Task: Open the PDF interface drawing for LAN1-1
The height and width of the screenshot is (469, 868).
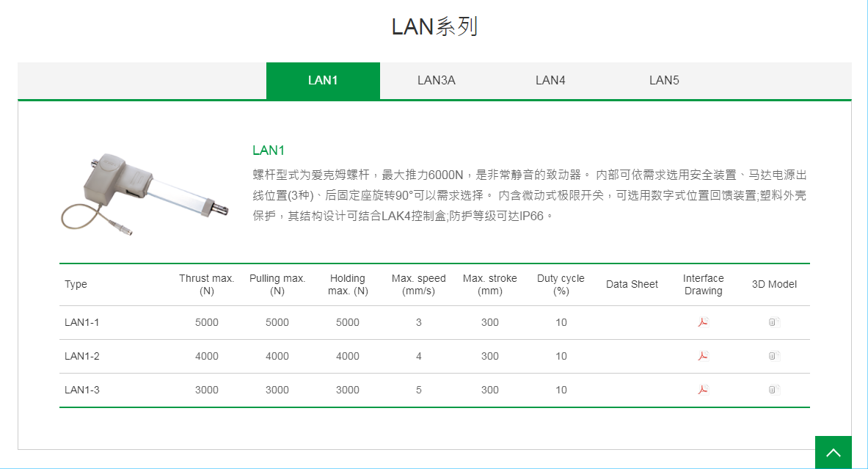Action: (x=702, y=322)
